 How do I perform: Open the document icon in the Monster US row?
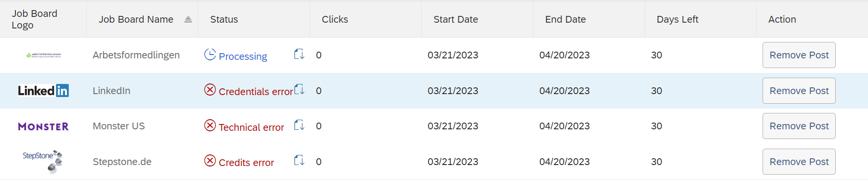(x=299, y=125)
